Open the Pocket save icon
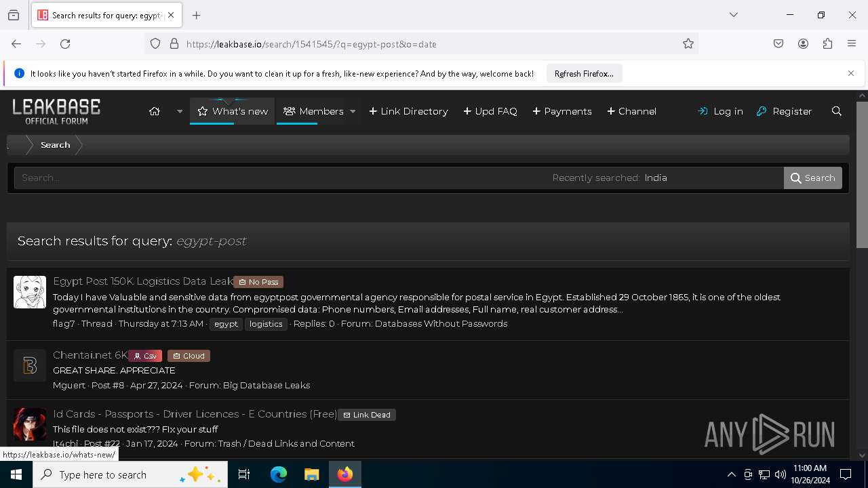868x488 pixels. [778, 44]
